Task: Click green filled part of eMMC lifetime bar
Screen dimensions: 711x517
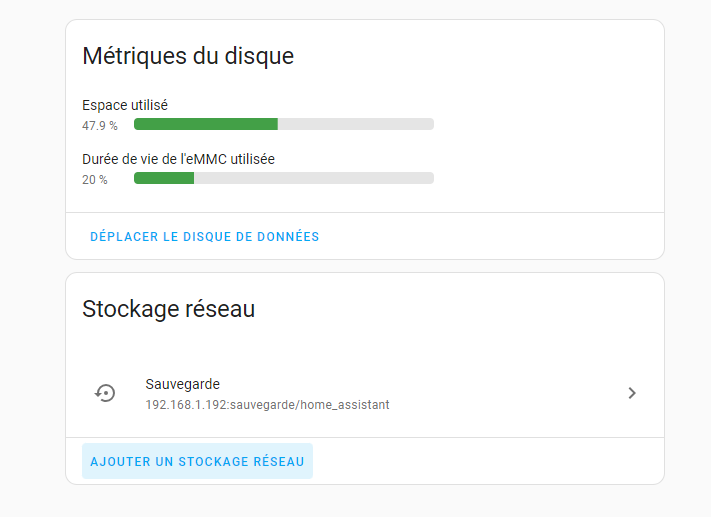Action: tap(163, 178)
